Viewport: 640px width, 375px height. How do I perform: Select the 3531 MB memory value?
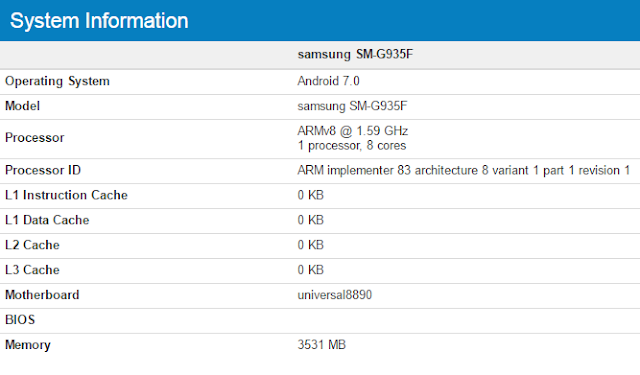pyautogui.click(x=322, y=345)
